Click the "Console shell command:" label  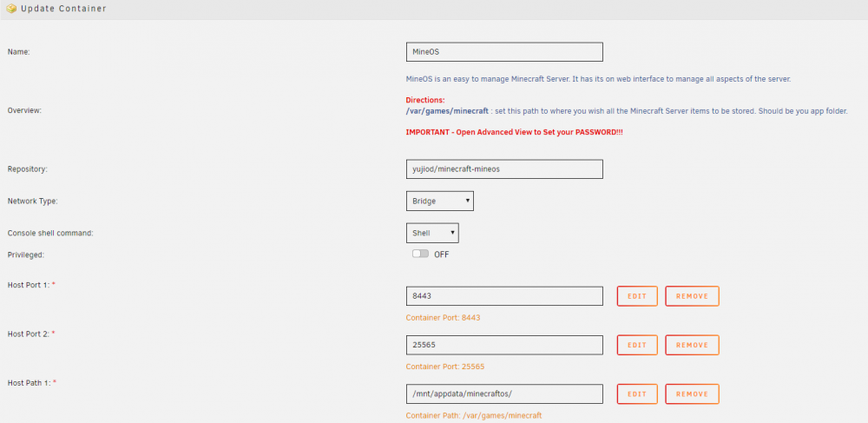tap(50, 233)
